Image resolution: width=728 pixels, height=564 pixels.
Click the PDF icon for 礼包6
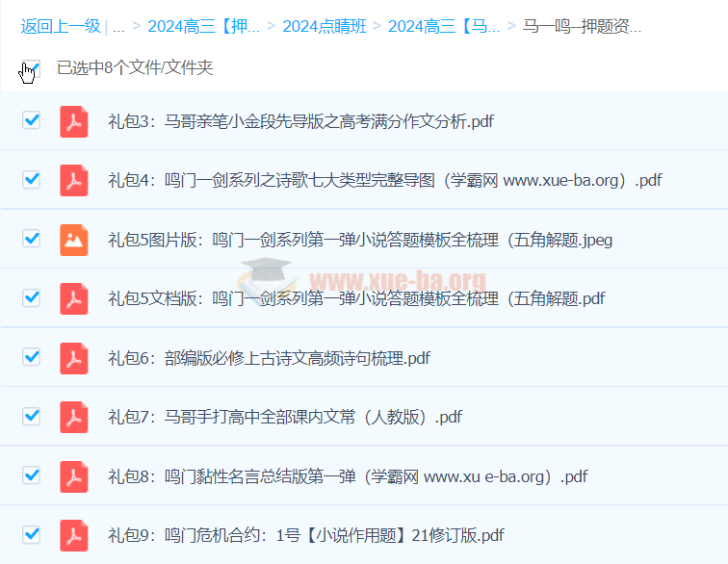[74, 358]
